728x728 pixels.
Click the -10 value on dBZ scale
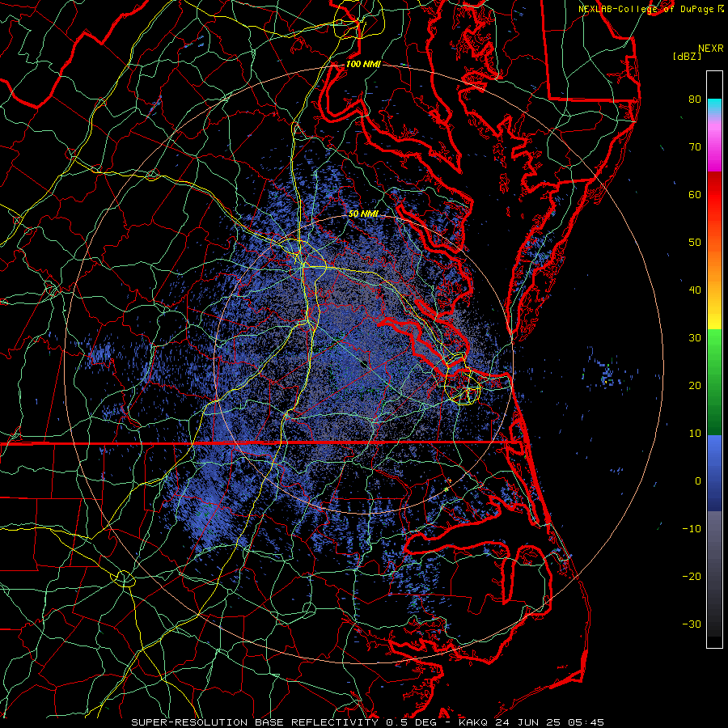point(692,529)
